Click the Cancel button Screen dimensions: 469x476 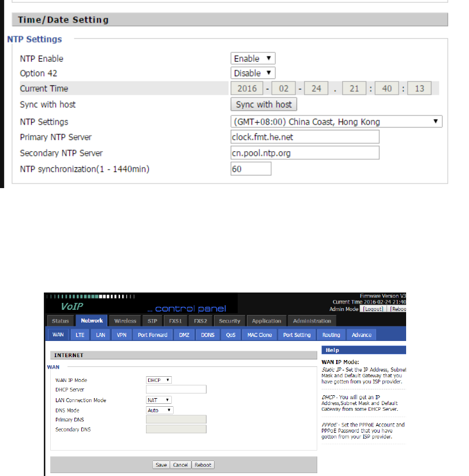pos(181,465)
